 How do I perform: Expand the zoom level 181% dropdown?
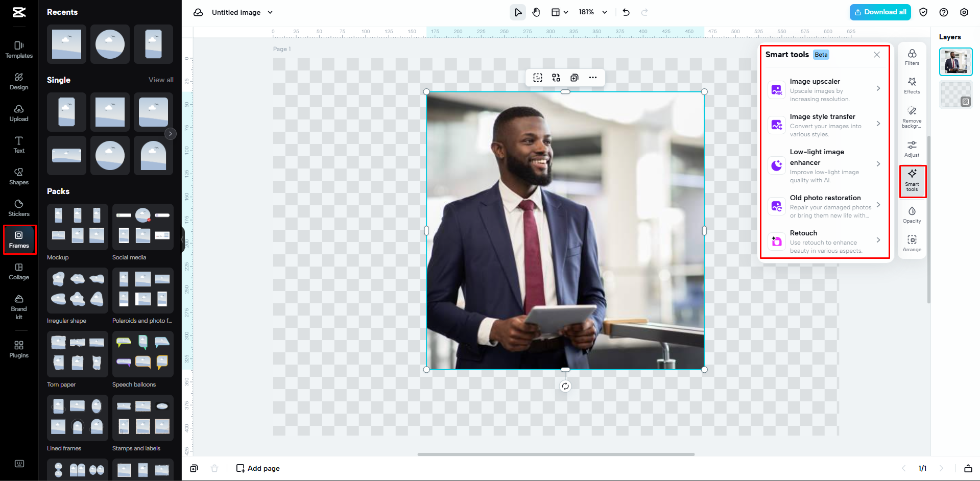point(592,12)
